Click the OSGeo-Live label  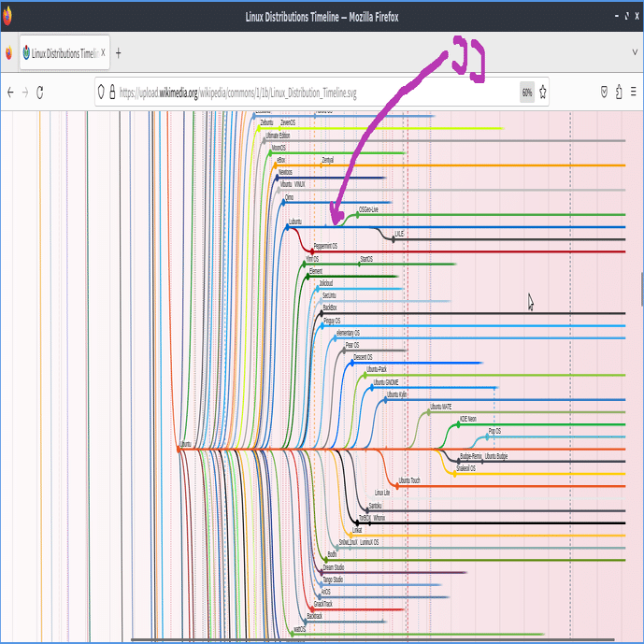tap(368, 209)
